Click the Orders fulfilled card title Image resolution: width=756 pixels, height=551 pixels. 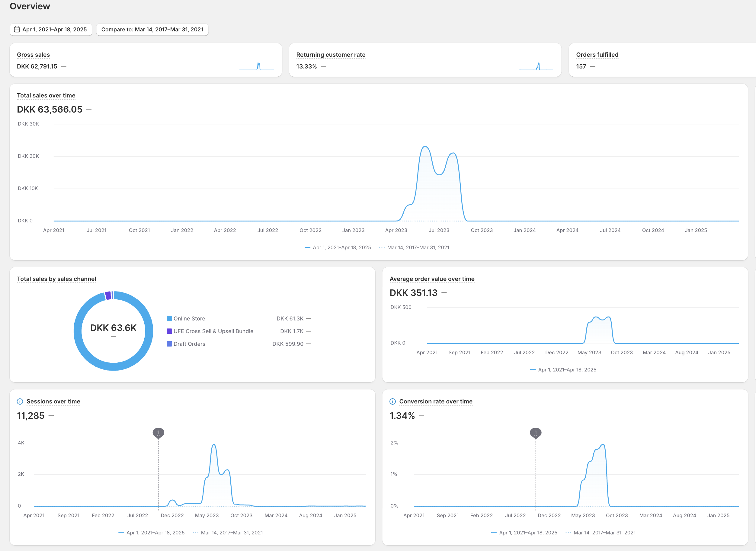(x=597, y=55)
